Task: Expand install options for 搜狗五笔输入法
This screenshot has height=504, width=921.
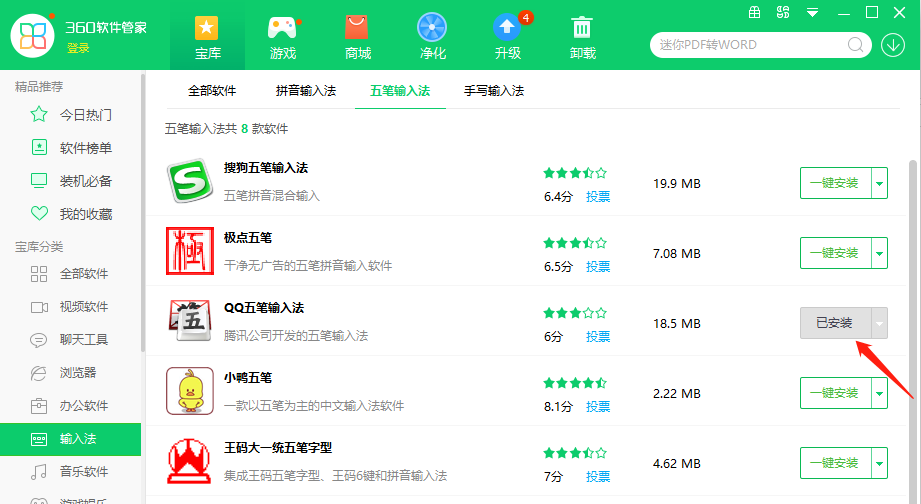Action: pos(879,183)
